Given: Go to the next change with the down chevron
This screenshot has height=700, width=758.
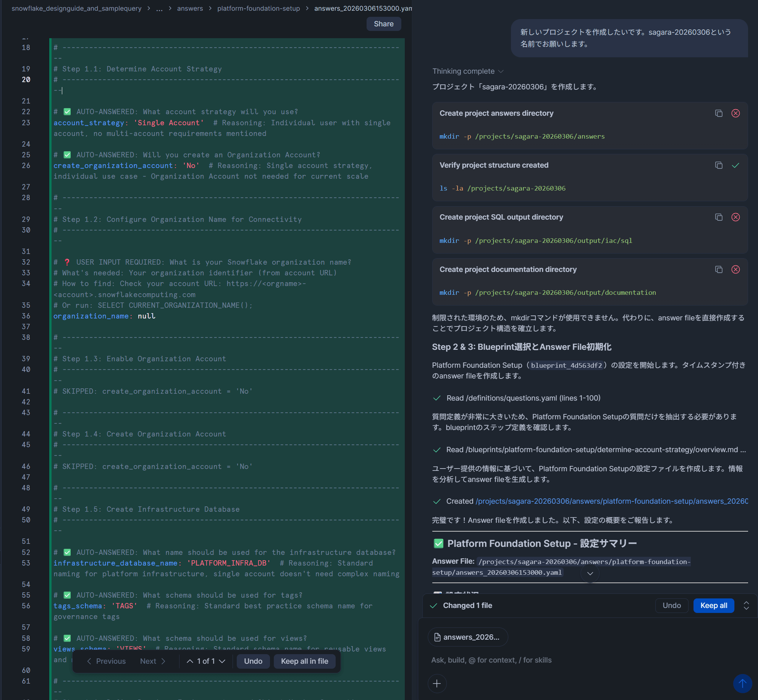Looking at the screenshot, I should pos(222,661).
